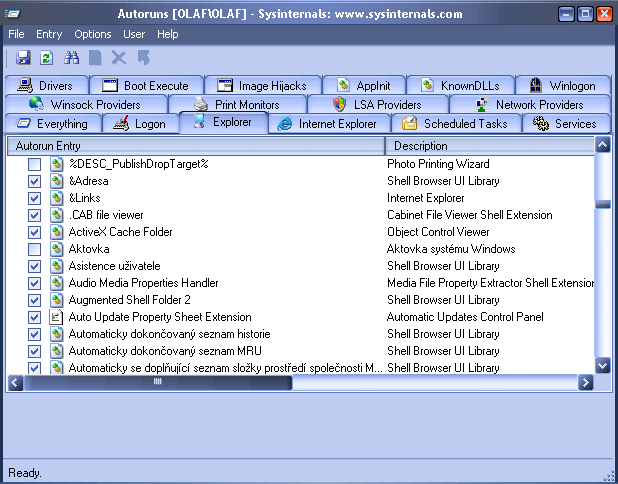618x484 pixels.
Task: Open the Print Monitors tab
Action: coord(237,104)
